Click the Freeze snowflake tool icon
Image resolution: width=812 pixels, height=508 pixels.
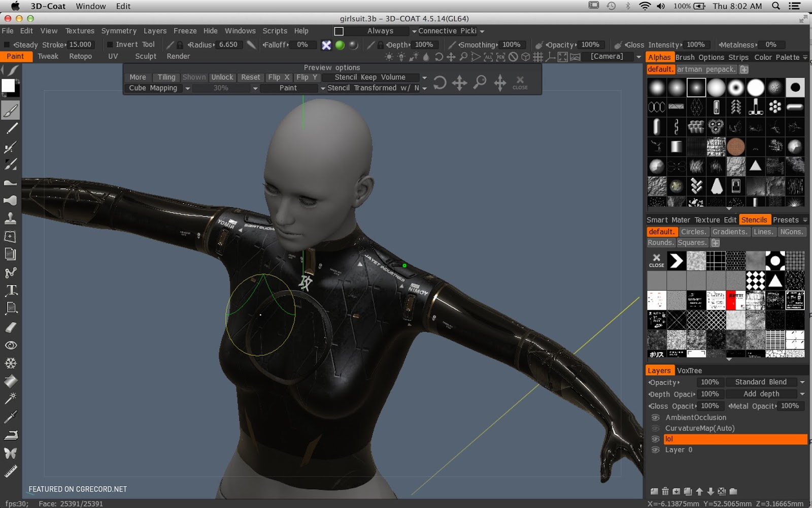coord(11,363)
